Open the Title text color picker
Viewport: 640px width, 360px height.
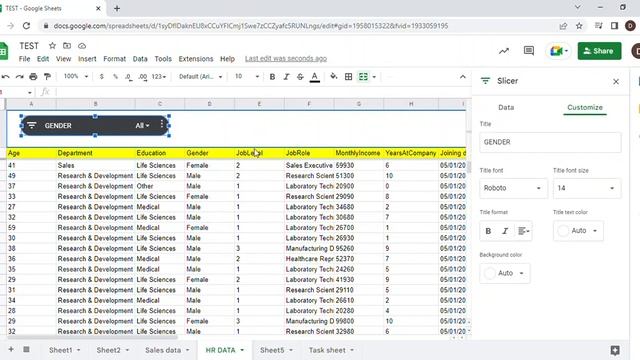578,231
